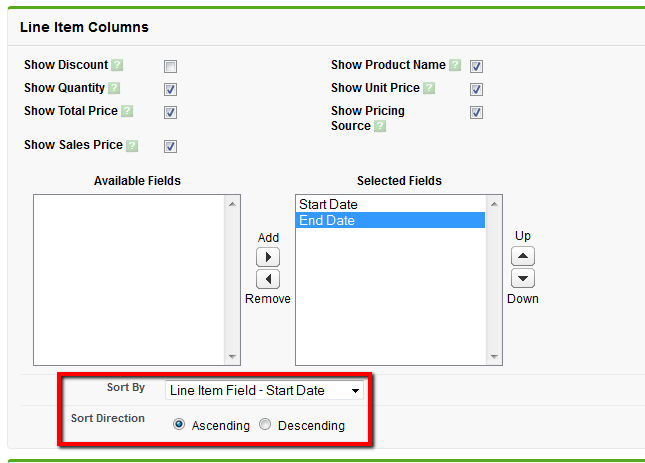Choose the Ascending radio button
This screenshot has height=463, width=645.
(179, 425)
